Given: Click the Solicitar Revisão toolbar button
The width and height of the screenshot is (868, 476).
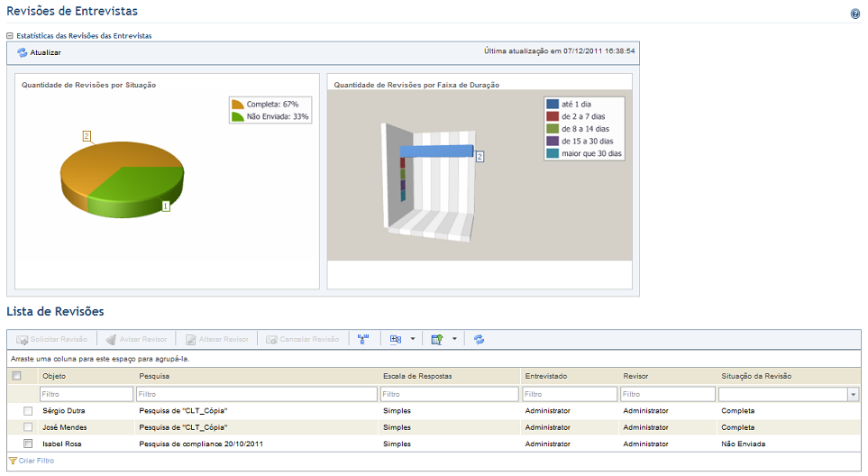Looking at the screenshot, I should click(52, 339).
